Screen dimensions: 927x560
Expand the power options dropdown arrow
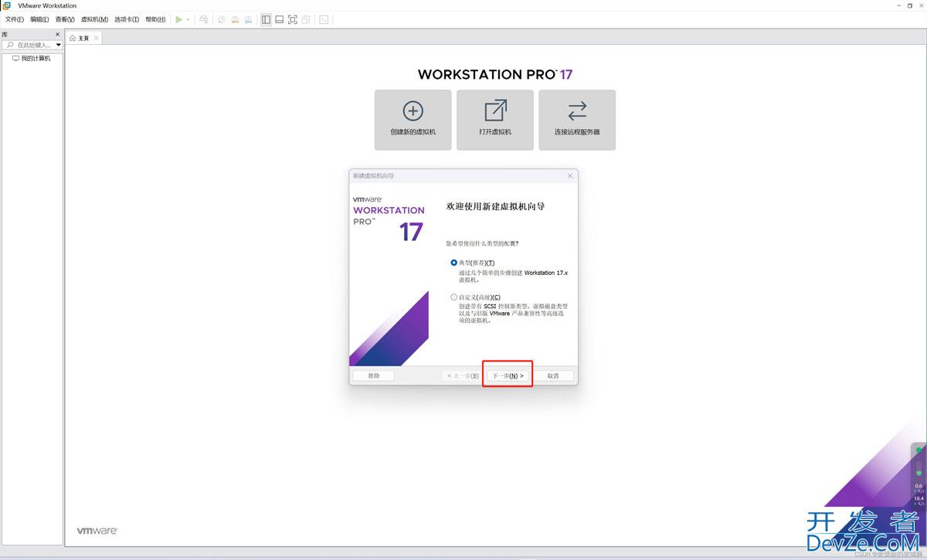pos(188,19)
